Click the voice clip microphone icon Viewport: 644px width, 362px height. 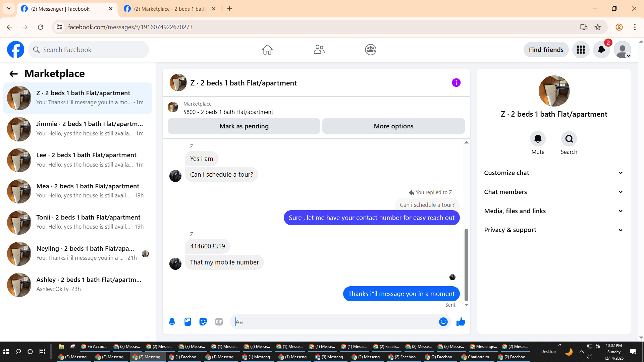click(x=172, y=322)
